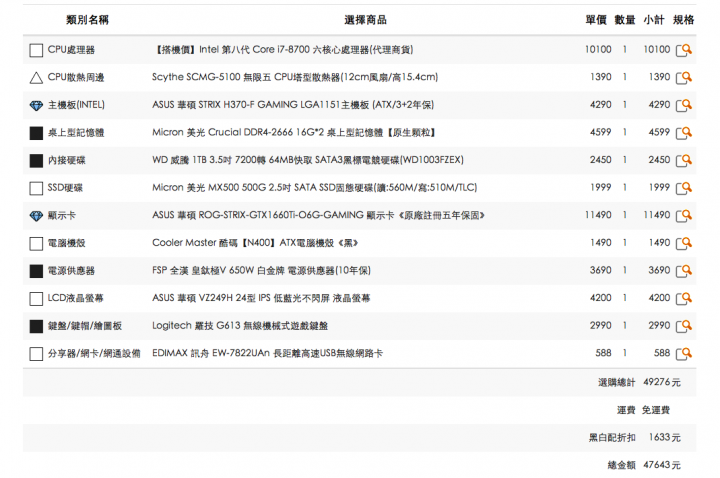This screenshot has width=720, height=478.
Task: Open spec magnifier for 分享器/網卡/網通設備 row
Action: tap(684, 354)
